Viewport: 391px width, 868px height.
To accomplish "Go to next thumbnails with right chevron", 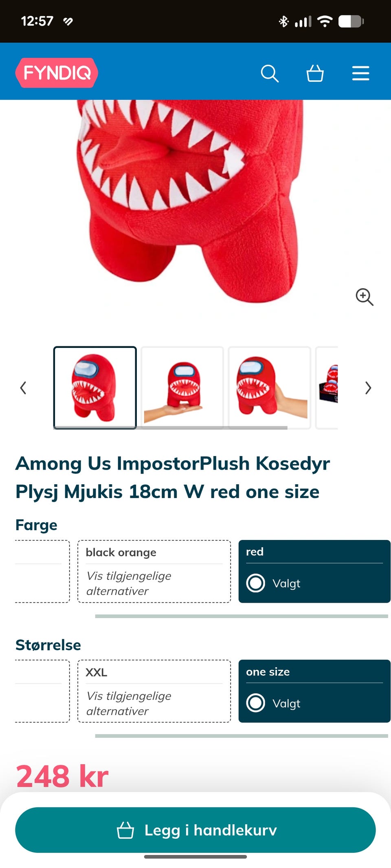I will click(x=368, y=388).
